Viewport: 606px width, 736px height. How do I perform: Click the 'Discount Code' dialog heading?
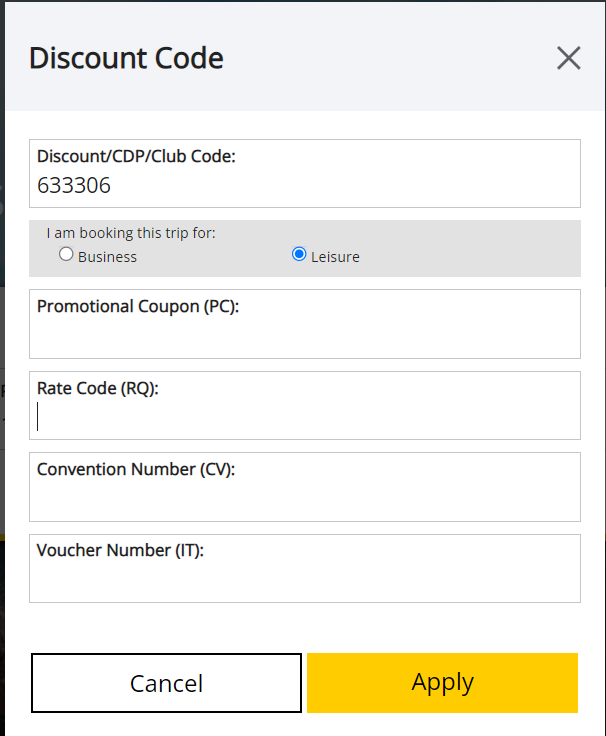coord(126,58)
